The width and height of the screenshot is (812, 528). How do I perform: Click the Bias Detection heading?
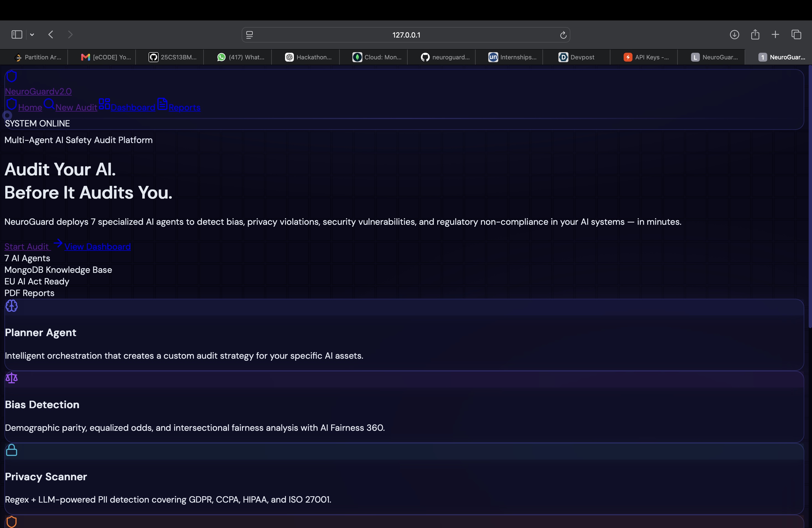(x=42, y=405)
